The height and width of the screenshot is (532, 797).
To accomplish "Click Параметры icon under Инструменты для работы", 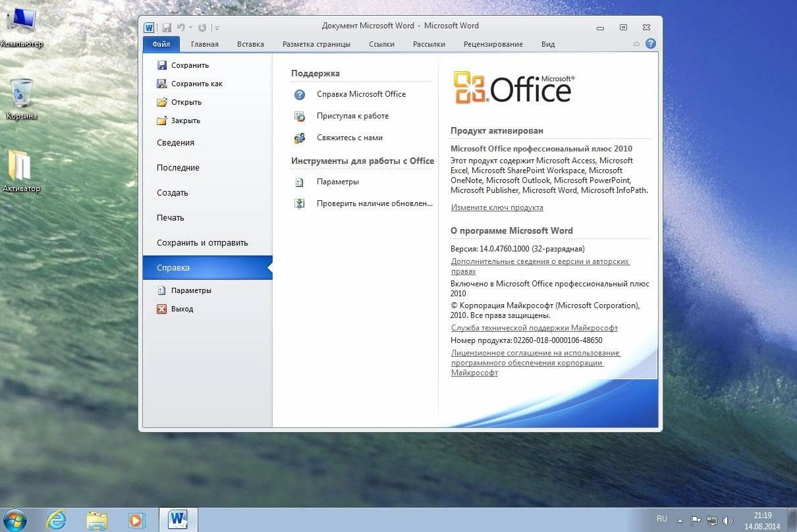I will [x=300, y=182].
